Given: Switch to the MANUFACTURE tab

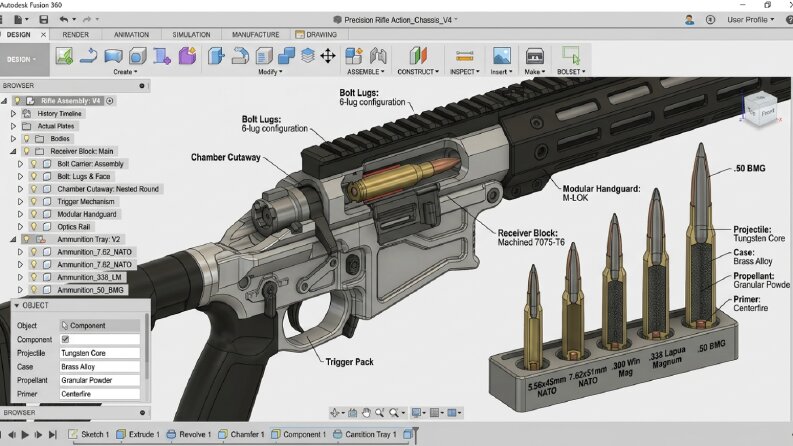Looking at the screenshot, I should tap(255, 34).
